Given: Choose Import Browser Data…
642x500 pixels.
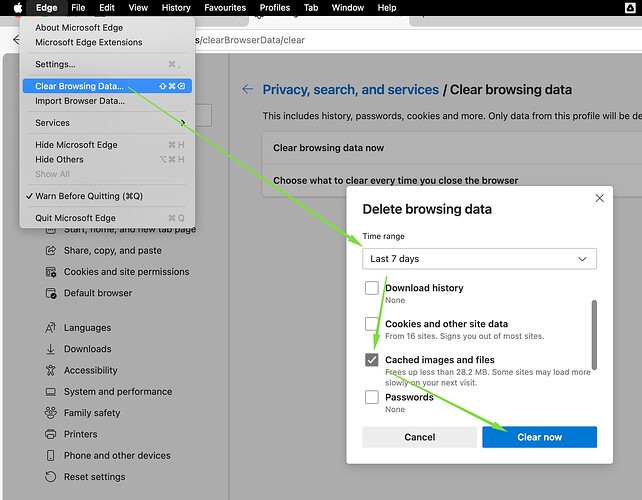Looking at the screenshot, I should coord(107,101).
